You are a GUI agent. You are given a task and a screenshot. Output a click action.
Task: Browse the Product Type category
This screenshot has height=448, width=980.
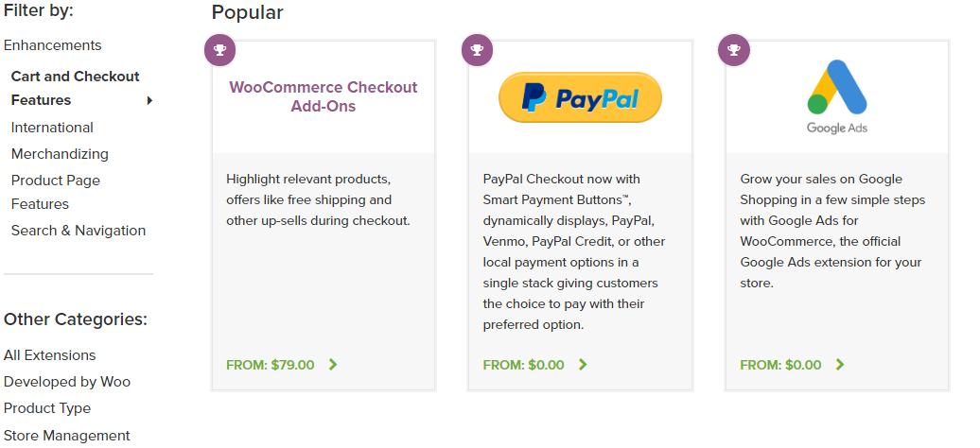(x=47, y=408)
